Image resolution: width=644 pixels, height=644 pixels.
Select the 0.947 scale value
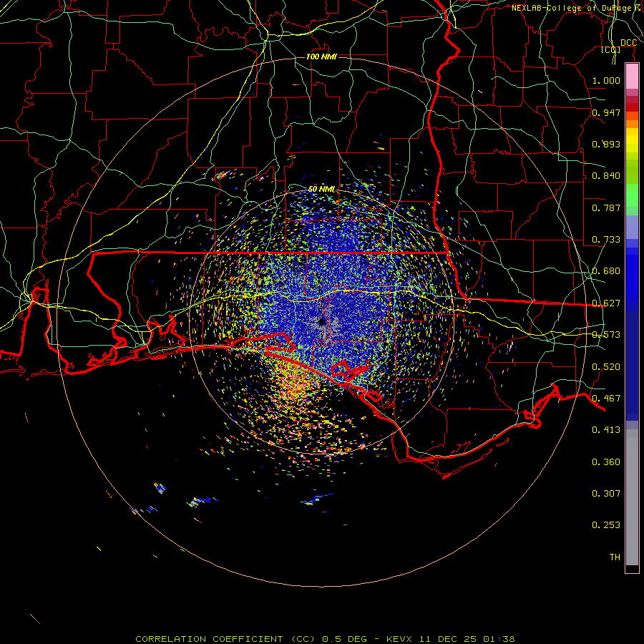pos(606,112)
